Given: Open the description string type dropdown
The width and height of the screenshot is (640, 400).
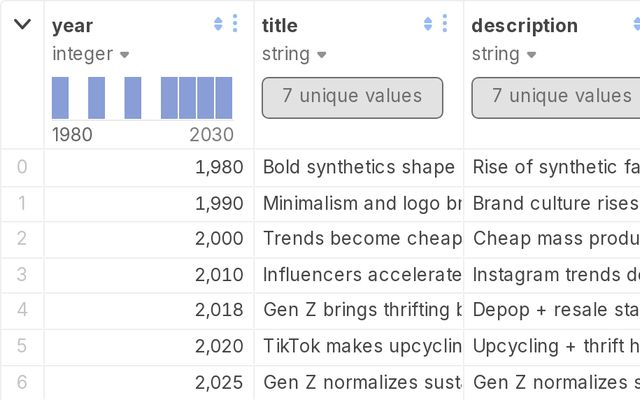Looking at the screenshot, I should click(531, 55).
